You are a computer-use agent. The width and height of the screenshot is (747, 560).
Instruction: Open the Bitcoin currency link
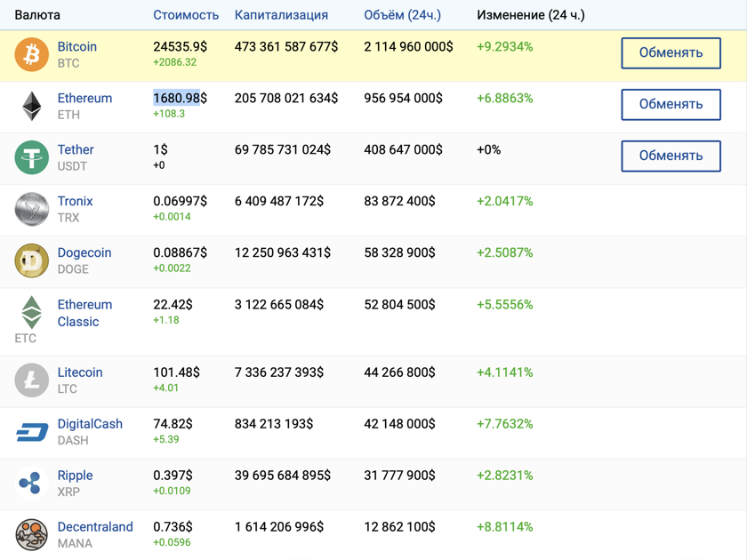coord(77,46)
